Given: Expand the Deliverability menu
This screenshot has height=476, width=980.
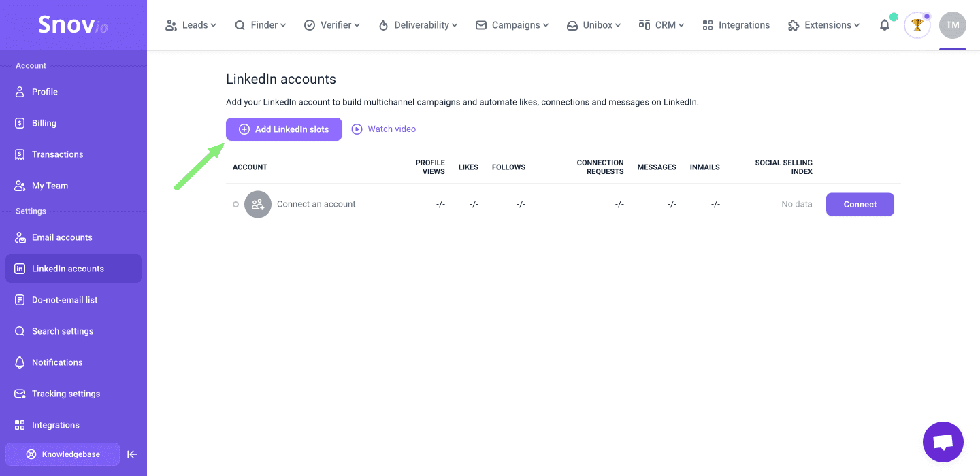Looking at the screenshot, I should tap(418, 25).
